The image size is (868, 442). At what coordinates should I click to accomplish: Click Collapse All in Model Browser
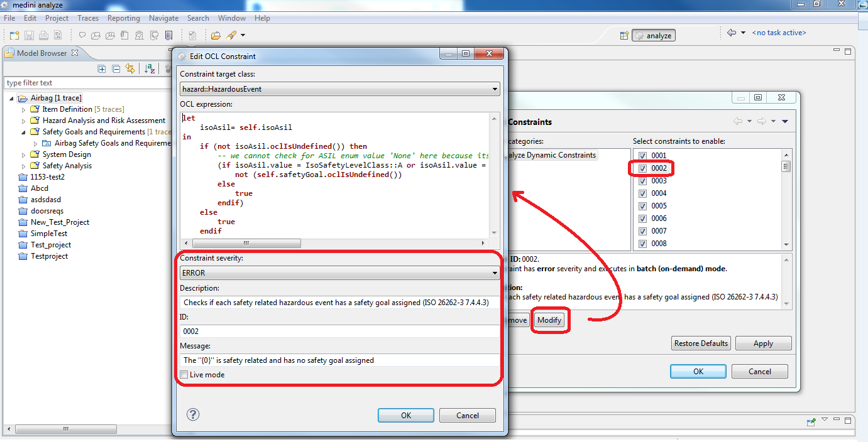click(x=116, y=69)
